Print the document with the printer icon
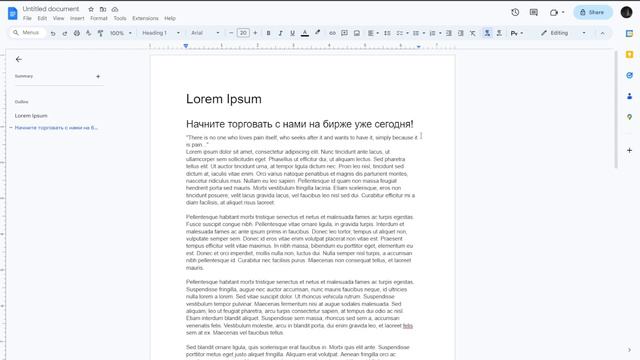 (x=77, y=33)
